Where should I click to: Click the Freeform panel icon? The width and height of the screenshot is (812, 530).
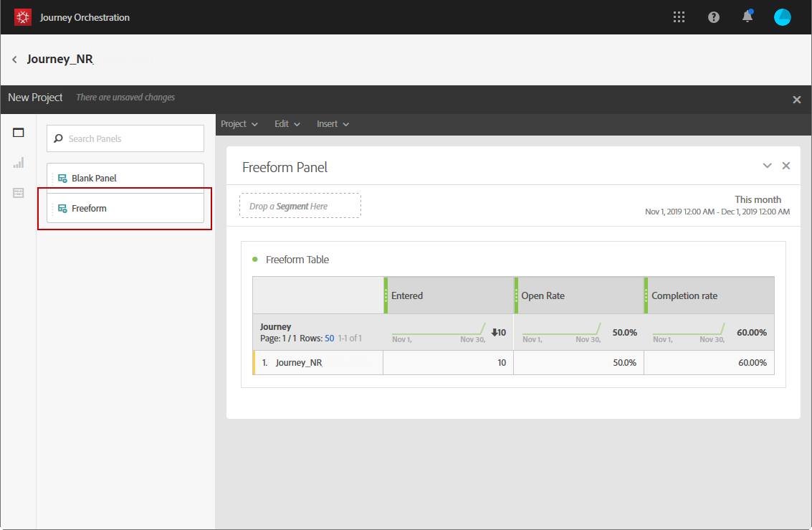pyautogui.click(x=62, y=208)
